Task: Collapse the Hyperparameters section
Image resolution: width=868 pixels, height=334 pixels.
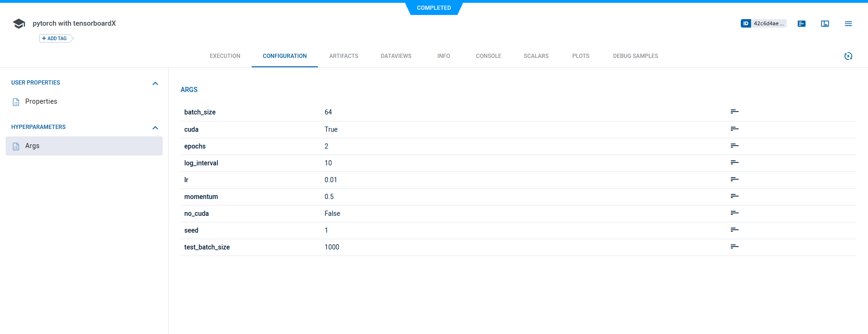Action: (155, 128)
